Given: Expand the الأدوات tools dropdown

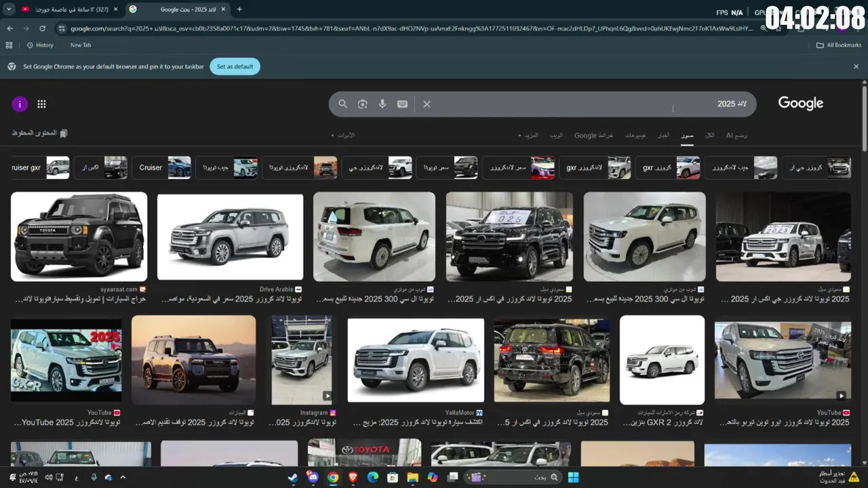Looking at the screenshot, I should [x=342, y=136].
